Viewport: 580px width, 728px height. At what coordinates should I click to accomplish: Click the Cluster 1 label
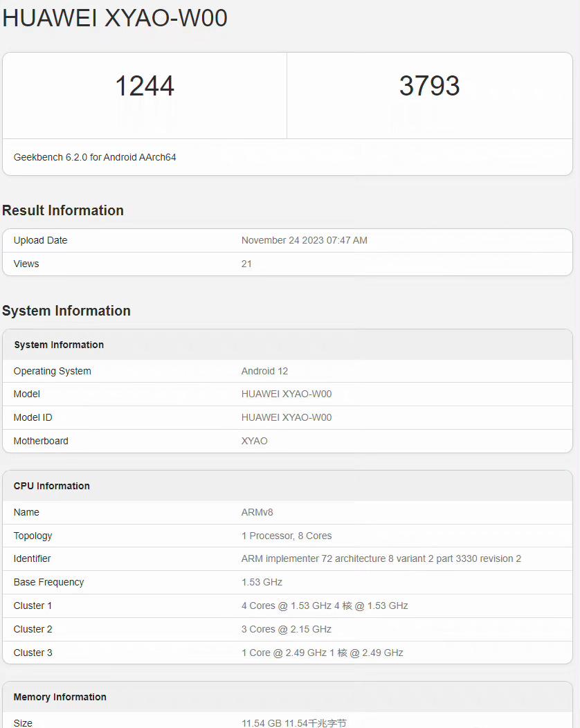(x=33, y=606)
